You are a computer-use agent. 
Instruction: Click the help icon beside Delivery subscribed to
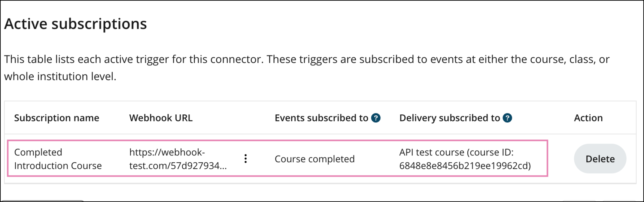point(507,118)
